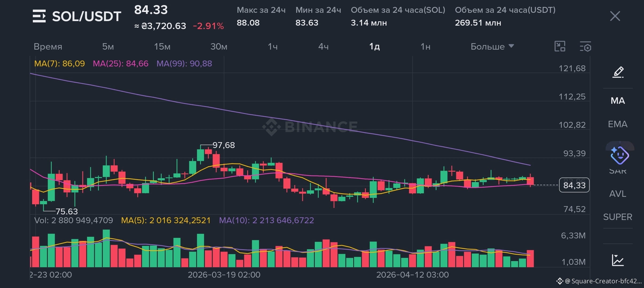Open chart settings icon near timeframes
The width and height of the screenshot is (644, 288).
[x=585, y=46]
